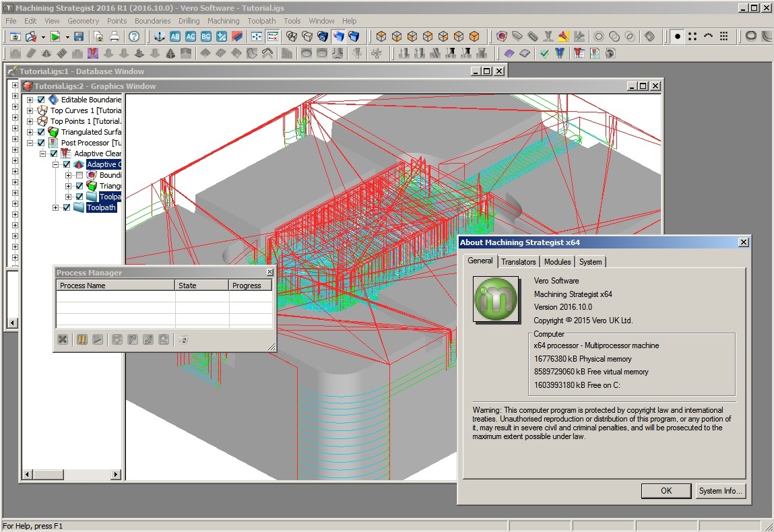Image resolution: width=774 pixels, height=532 pixels.
Task: Switch to the Translators tab
Action: click(518, 261)
